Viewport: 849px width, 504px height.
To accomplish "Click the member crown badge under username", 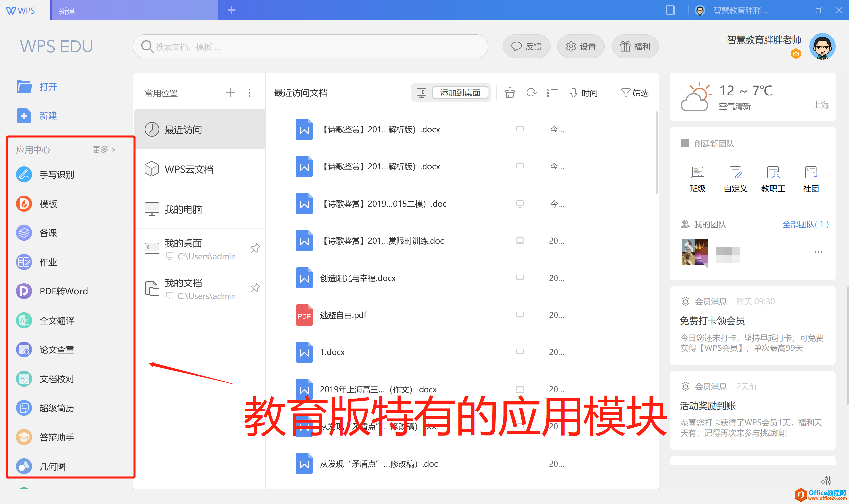I will pos(796,54).
